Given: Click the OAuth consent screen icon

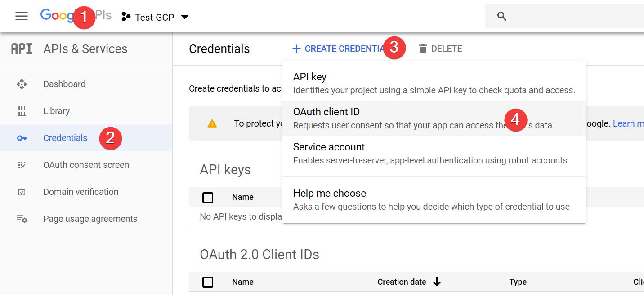Looking at the screenshot, I should click(22, 165).
